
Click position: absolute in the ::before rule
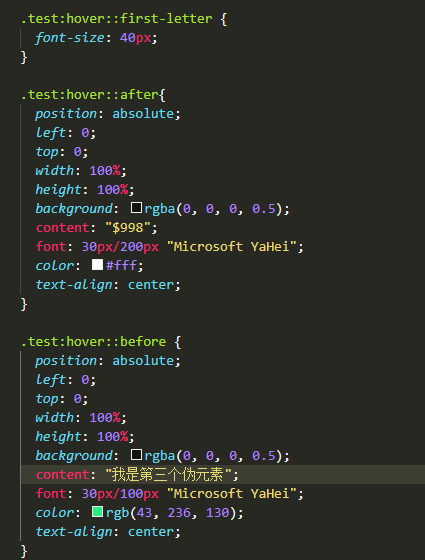click(x=108, y=361)
